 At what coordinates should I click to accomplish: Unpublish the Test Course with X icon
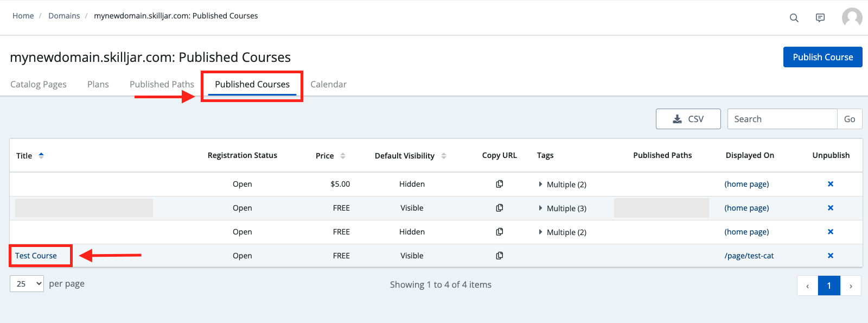pos(830,256)
